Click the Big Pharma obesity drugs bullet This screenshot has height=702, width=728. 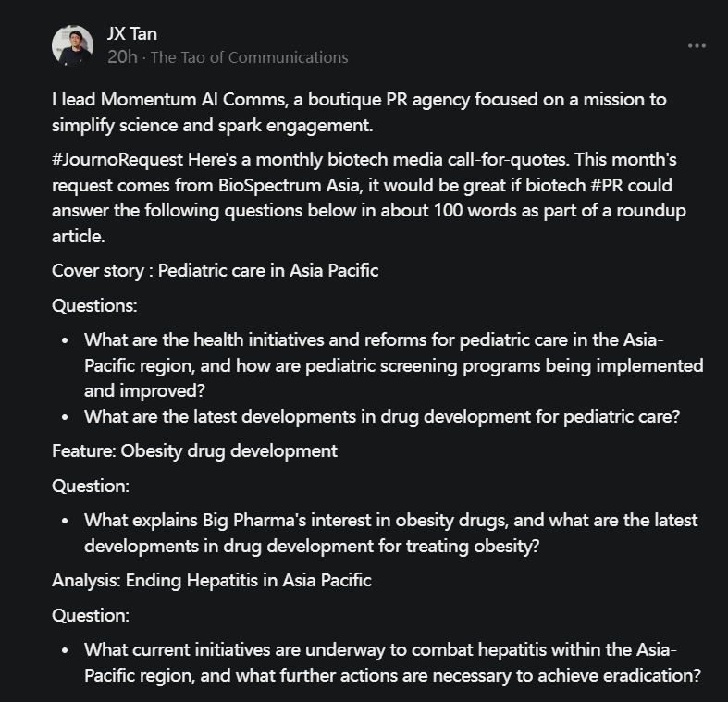390,533
